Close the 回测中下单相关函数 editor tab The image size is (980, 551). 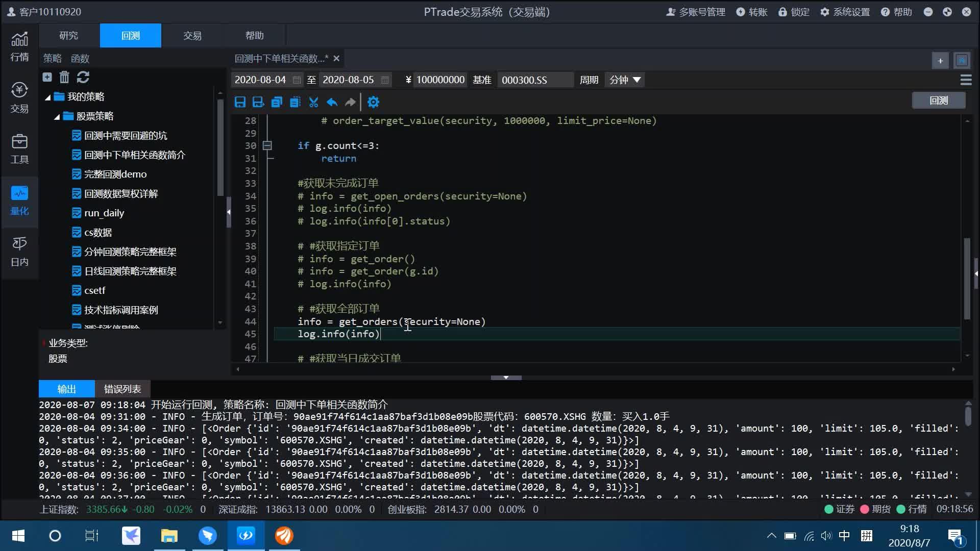coord(336,59)
